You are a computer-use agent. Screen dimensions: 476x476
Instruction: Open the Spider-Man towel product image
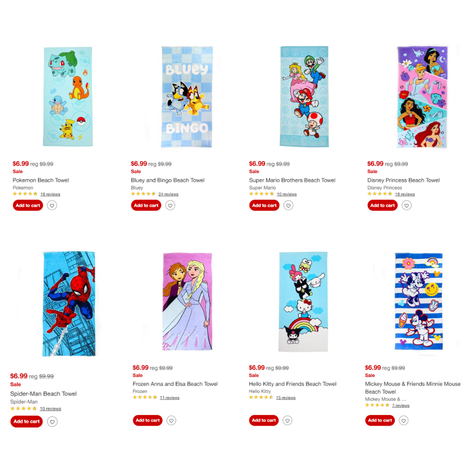(69, 304)
